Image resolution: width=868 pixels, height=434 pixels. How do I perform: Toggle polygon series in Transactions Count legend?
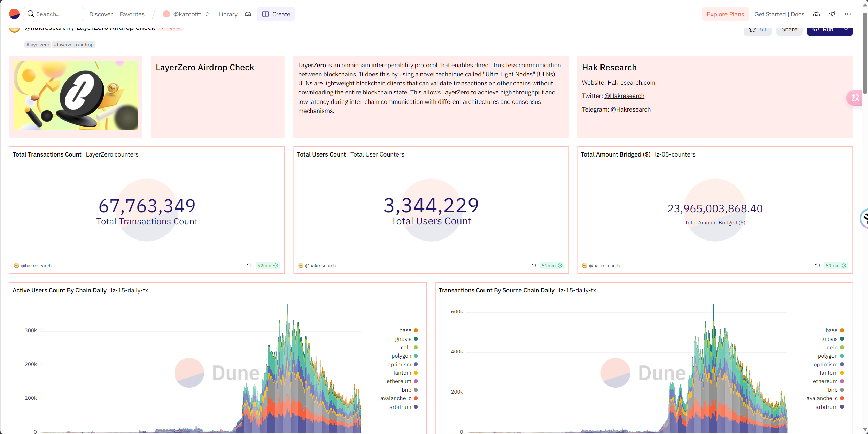(x=831, y=356)
